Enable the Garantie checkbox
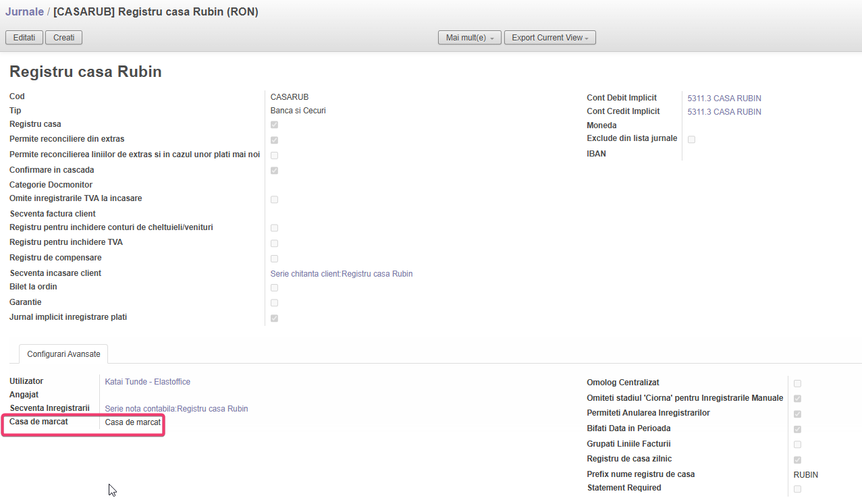The height and width of the screenshot is (504, 862). tap(274, 303)
